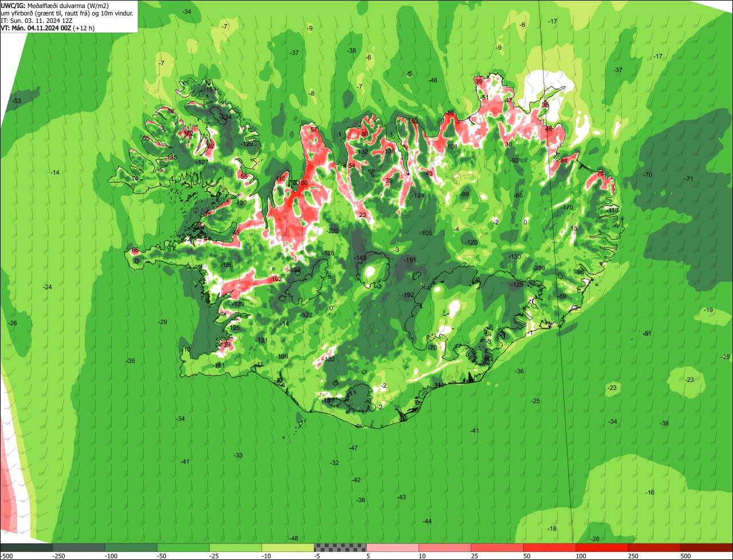Click the offshore value '-33'
The height and width of the screenshot is (560, 733).
click(238, 455)
